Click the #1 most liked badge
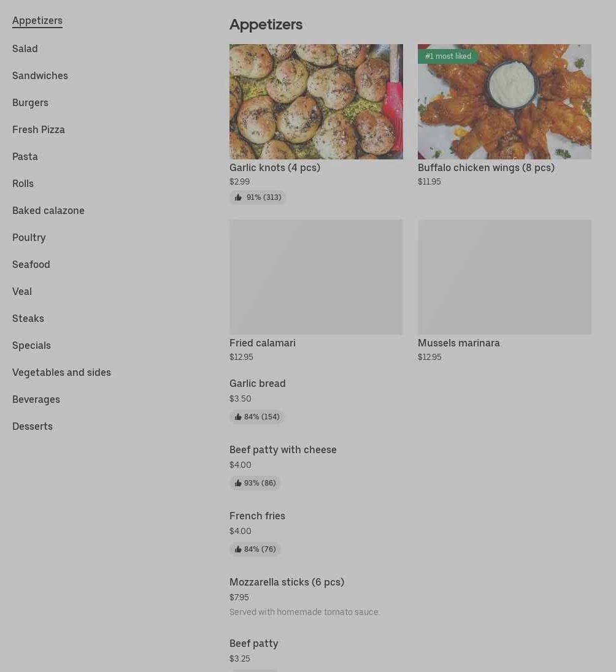Viewport: 616px width, 672px height. tap(448, 56)
